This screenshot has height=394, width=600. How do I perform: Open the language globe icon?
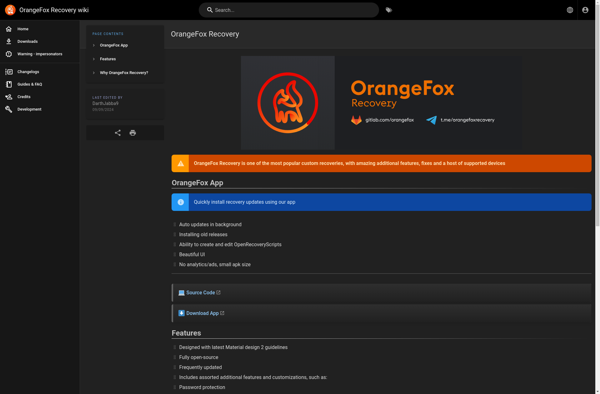pyautogui.click(x=570, y=10)
